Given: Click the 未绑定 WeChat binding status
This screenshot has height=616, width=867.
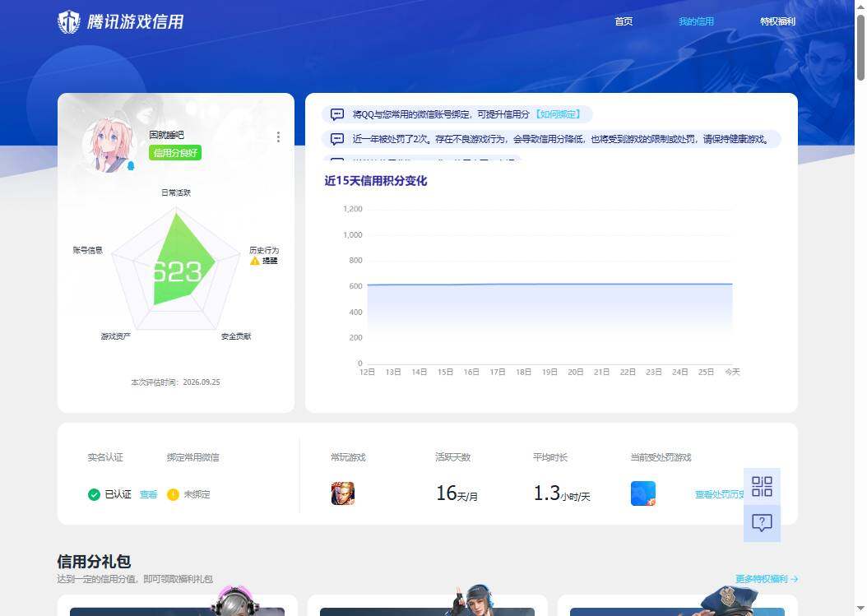Looking at the screenshot, I should (197, 494).
